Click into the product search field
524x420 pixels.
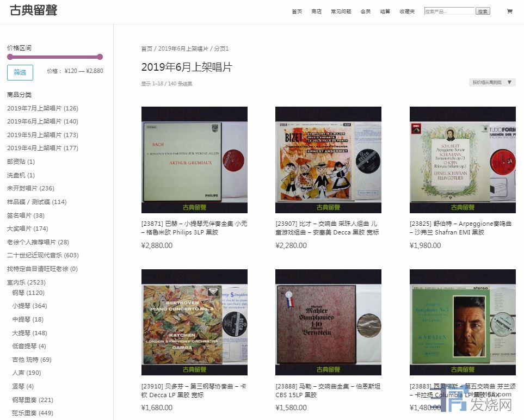pos(449,11)
